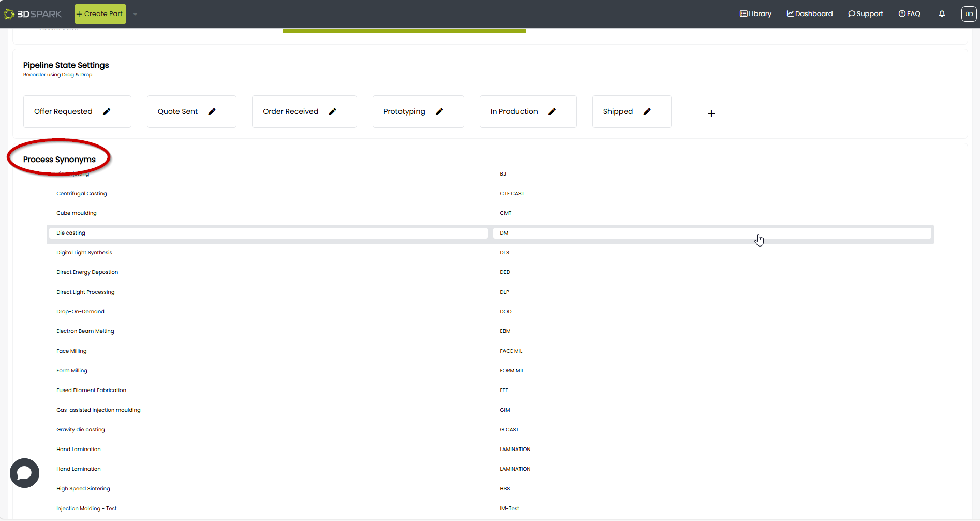
Task: Open the FAQ link
Action: point(910,14)
